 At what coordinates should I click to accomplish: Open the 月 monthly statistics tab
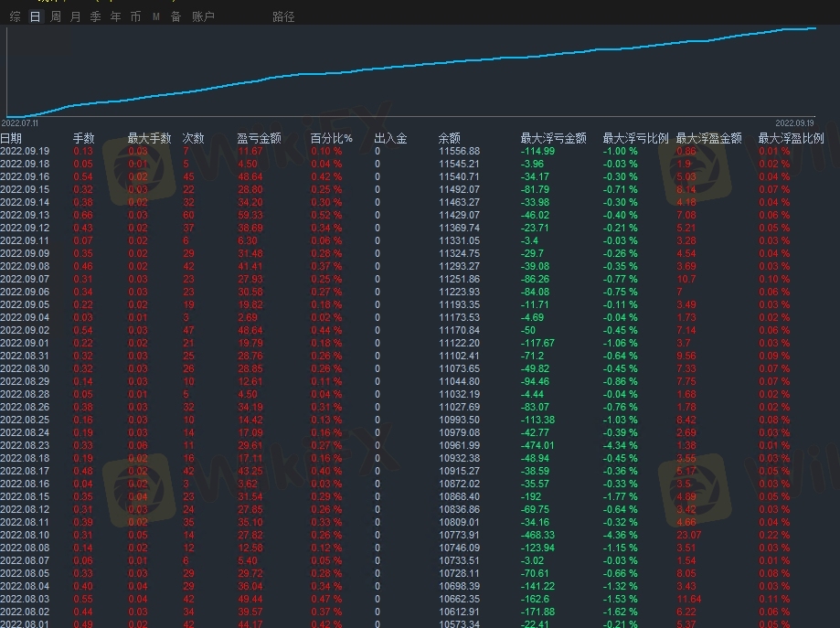coord(76,16)
